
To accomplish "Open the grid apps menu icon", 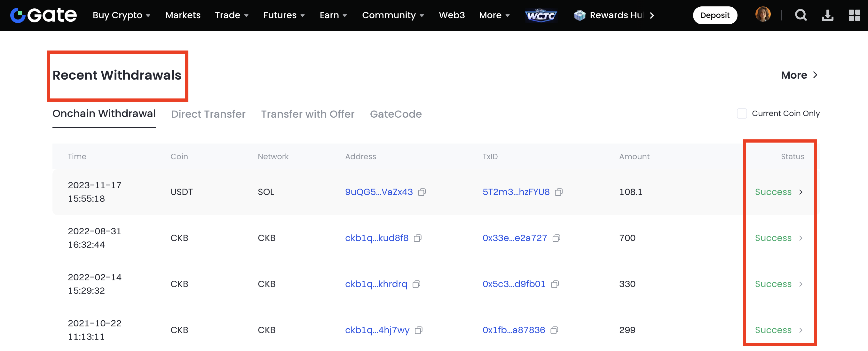I will pos(854,15).
